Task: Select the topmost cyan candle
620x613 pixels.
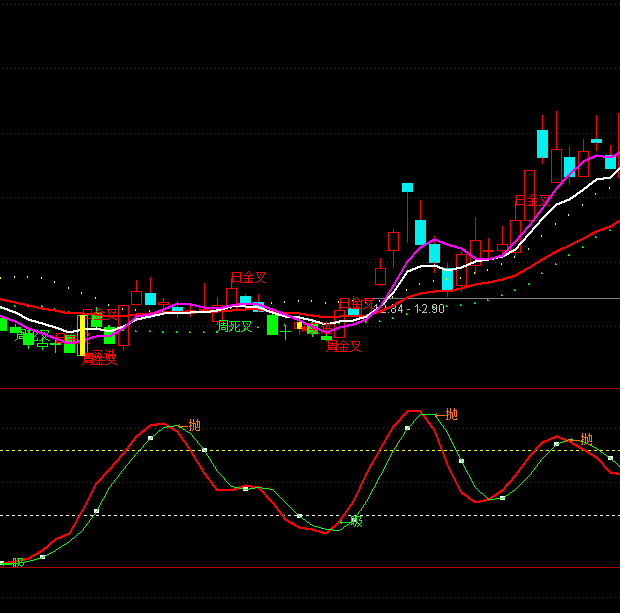Action: coord(542,143)
